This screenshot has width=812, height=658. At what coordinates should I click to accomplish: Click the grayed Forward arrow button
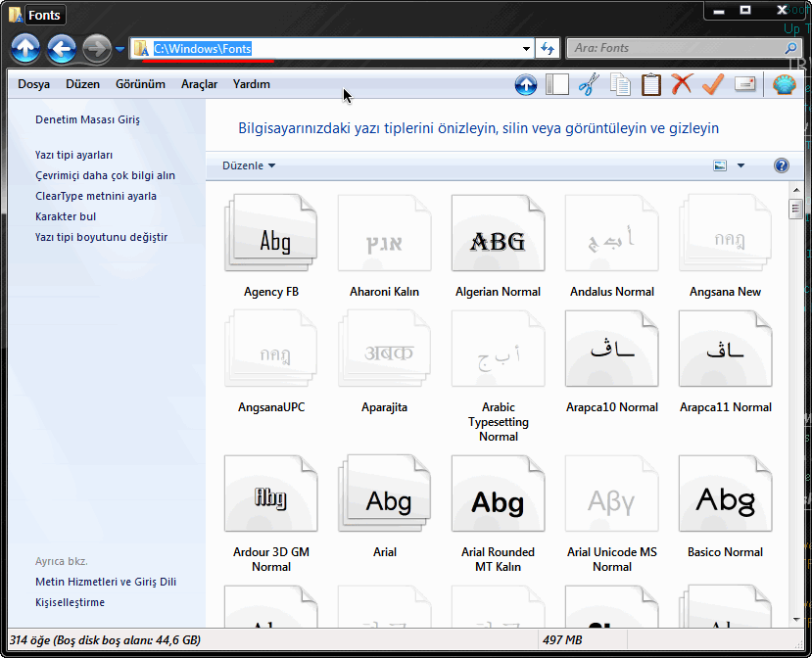(96, 49)
